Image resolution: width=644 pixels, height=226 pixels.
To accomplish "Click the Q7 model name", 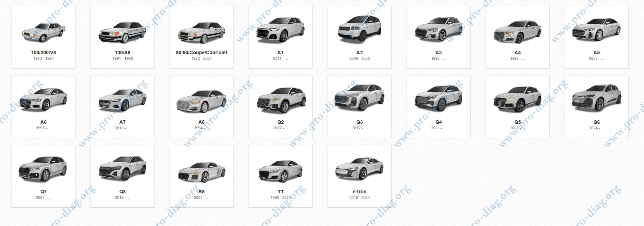I will [x=44, y=192].
